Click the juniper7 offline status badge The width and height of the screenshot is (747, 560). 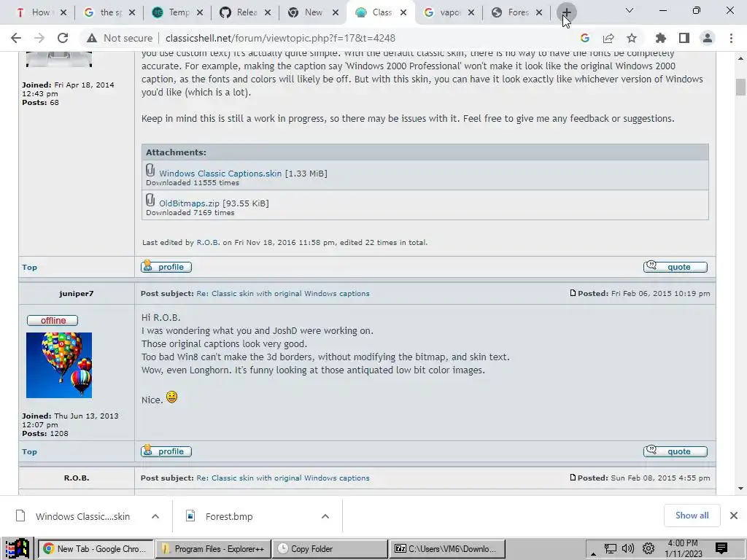[x=53, y=321]
